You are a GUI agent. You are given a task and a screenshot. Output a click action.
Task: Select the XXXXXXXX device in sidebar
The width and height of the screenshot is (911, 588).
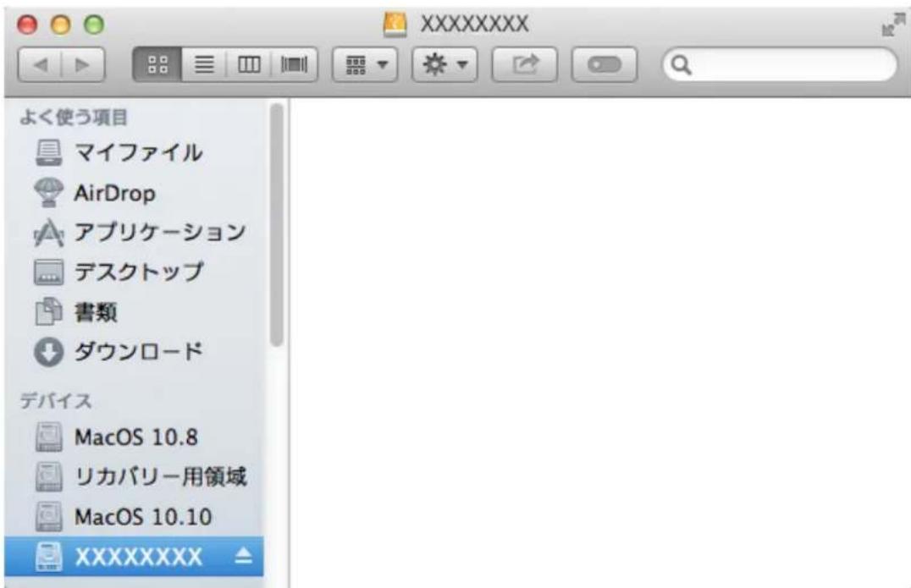[x=134, y=557]
